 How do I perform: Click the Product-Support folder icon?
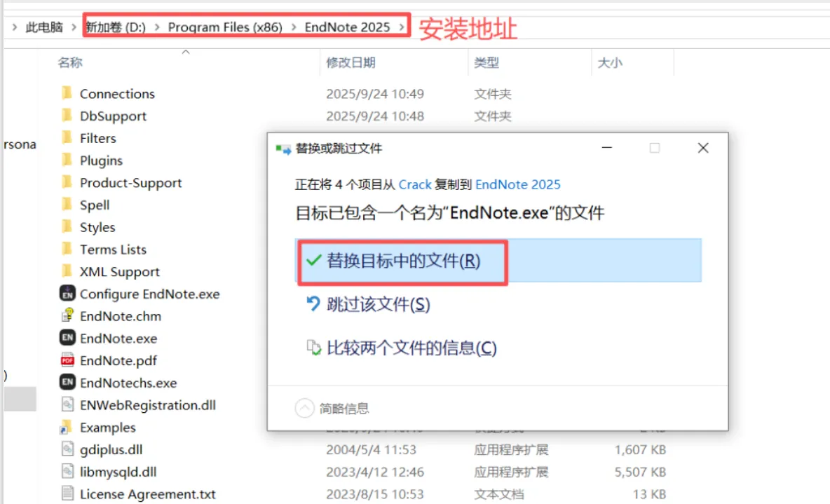(x=67, y=182)
